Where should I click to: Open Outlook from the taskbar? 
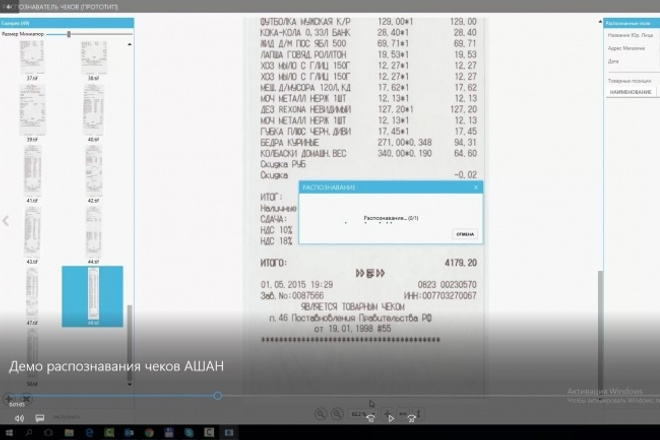click(x=129, y=432)
